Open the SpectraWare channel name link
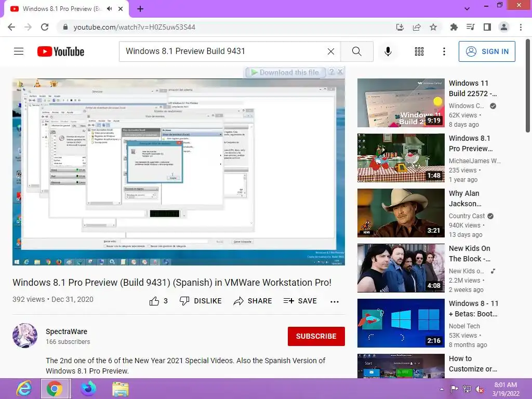The image size is (532, 399). click(x=66, y=331)
